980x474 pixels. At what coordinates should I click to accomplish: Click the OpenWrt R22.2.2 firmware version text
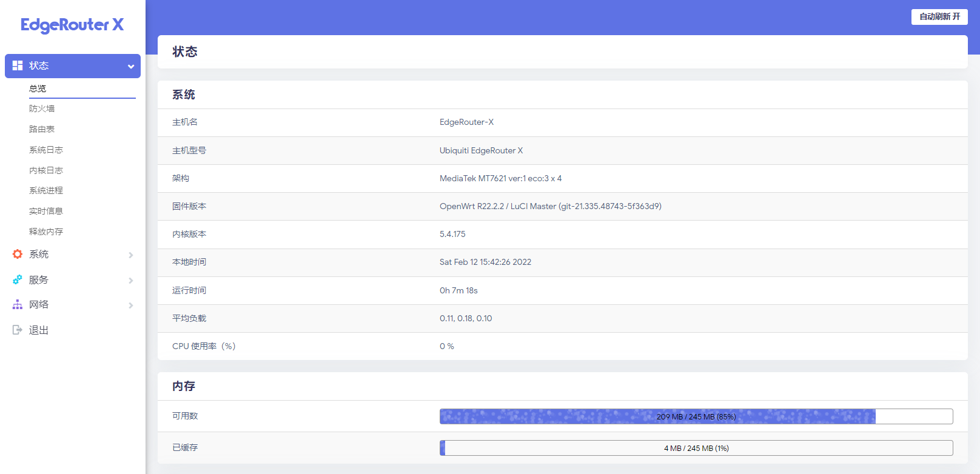coord(550,206)
